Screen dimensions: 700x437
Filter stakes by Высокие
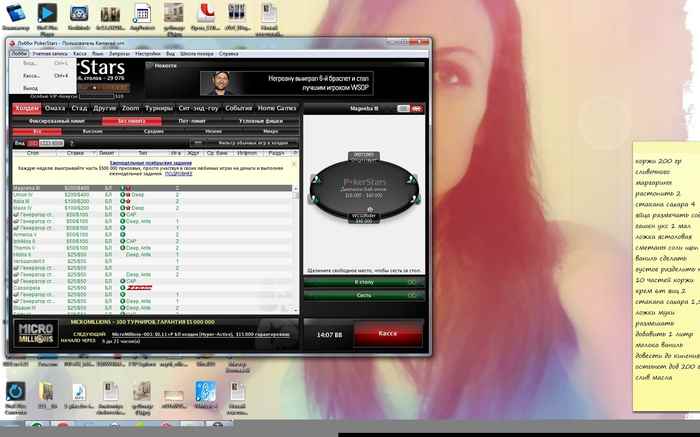(x=92, y=132)
